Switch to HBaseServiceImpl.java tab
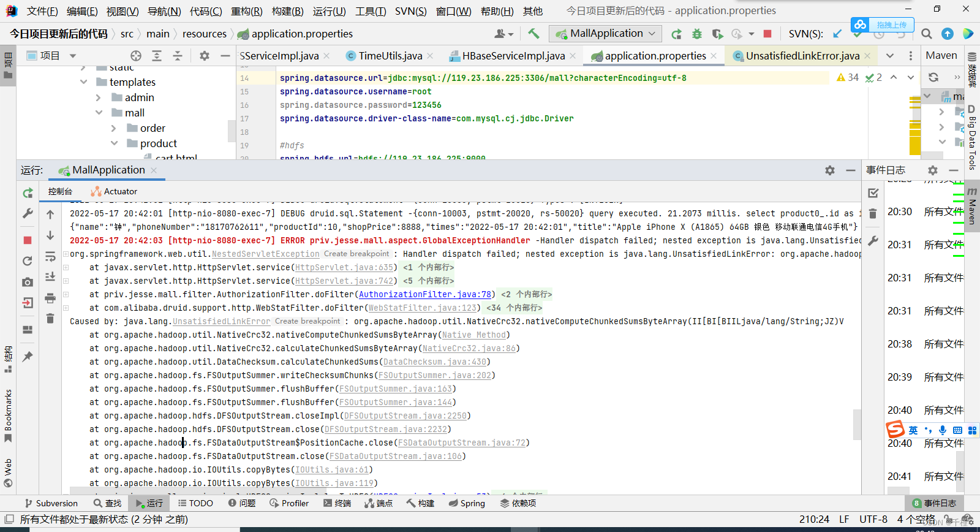The width and height of the screenshot is (980, 532). point(513,56)
